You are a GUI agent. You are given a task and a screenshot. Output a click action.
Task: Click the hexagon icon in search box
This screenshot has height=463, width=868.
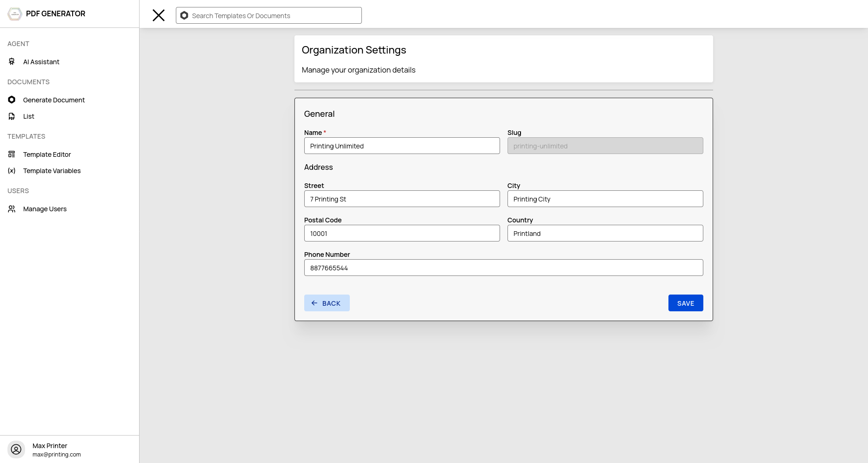[x=184, y=15]
